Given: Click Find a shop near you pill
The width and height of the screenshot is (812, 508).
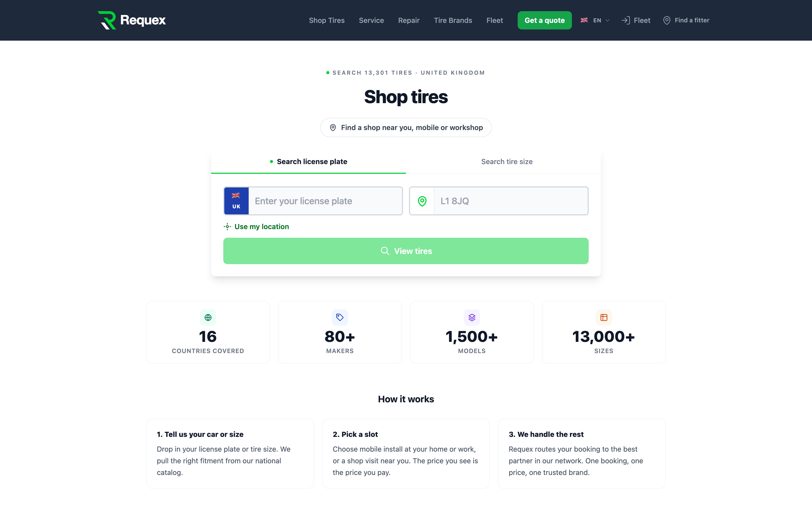Looking at the screenshot, I should pos(406,128).
